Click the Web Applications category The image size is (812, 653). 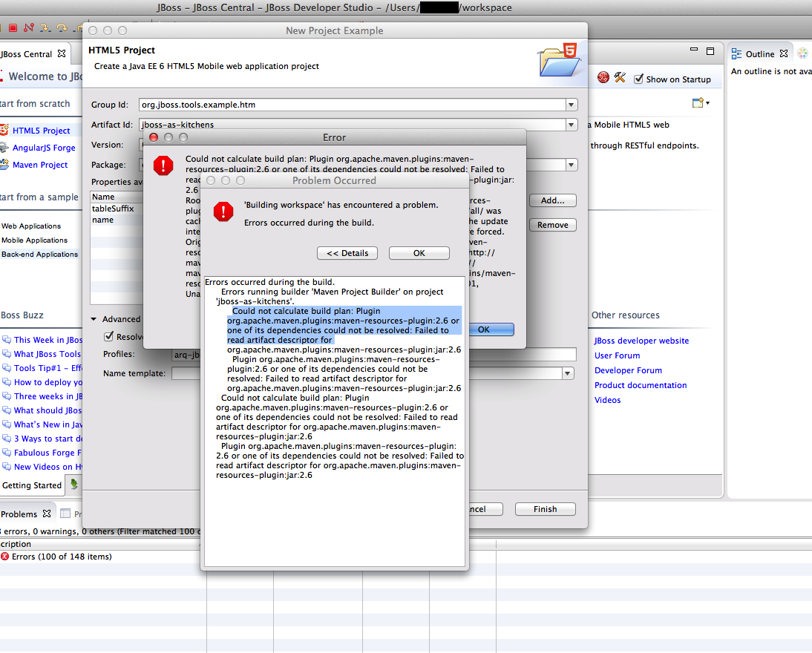pyautogui.click(x=31, y=226)
